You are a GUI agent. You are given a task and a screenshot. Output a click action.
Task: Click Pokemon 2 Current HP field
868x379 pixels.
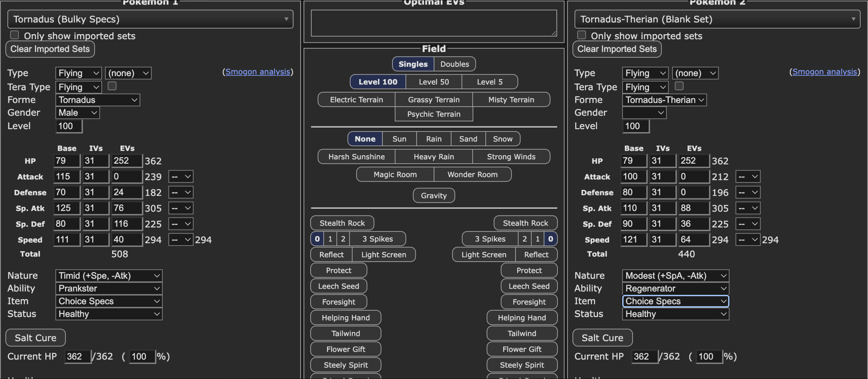pyautogui.click(x=645, y=357)
